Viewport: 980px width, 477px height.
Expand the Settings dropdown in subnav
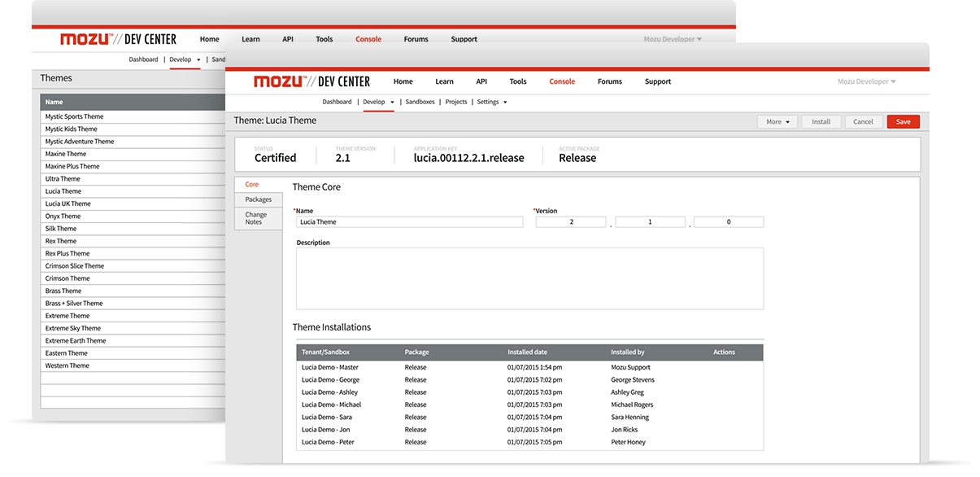(492, 102)
